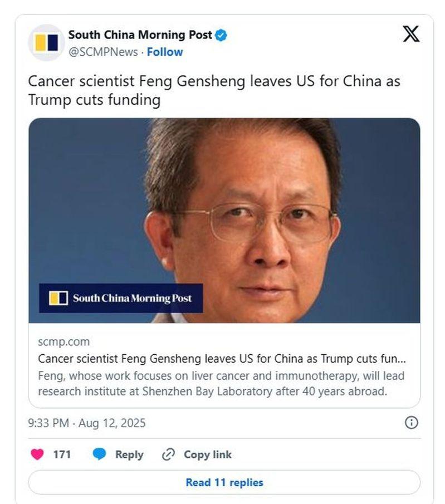Open South China Morning Post profile name

140,35
